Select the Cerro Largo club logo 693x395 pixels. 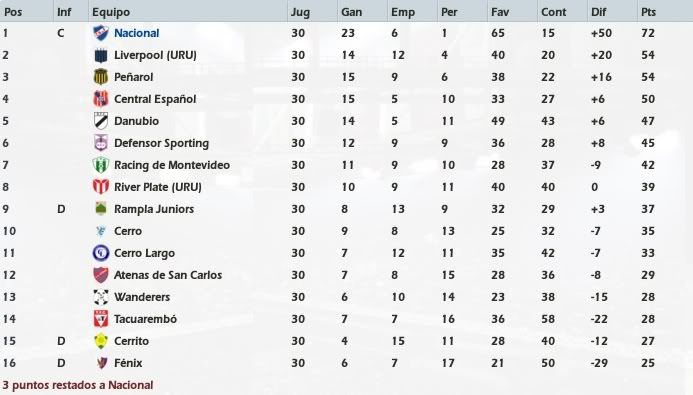click(x=101, y=253)
